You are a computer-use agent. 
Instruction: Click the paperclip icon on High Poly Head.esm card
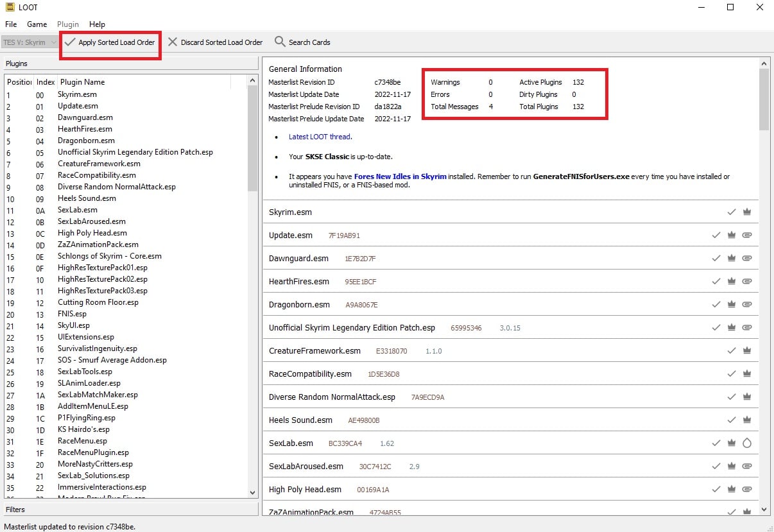[746, 490]
